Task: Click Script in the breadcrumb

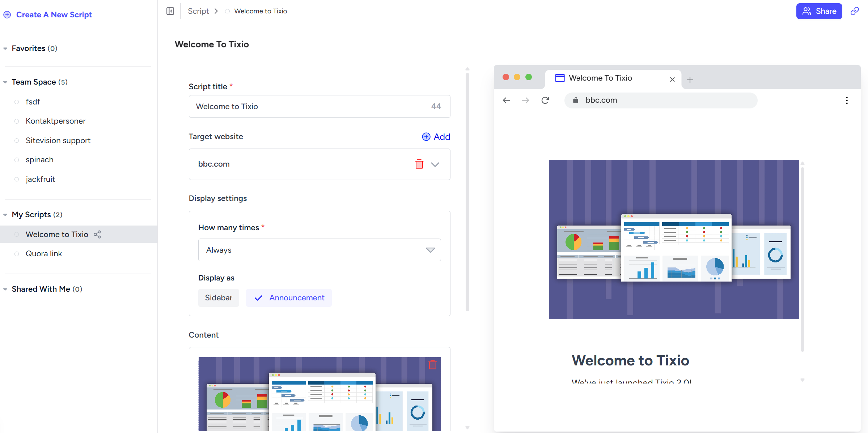Action: [x=198, y=11]
